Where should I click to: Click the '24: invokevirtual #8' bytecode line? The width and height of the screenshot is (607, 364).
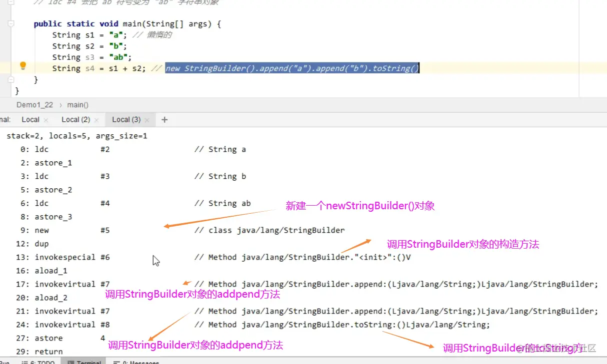point(253,325)
